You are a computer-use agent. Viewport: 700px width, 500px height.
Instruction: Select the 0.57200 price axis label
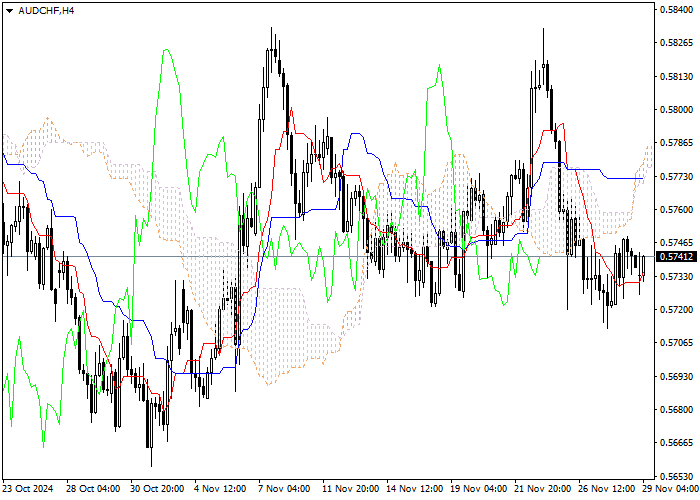point(676,310)
